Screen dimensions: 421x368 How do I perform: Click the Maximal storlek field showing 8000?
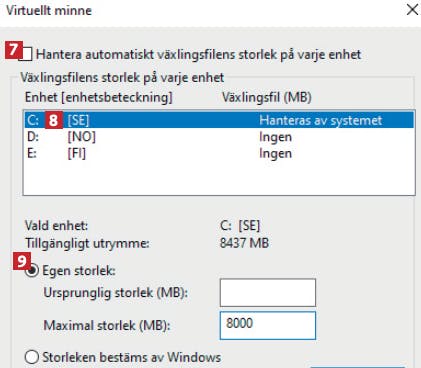(x=268, y=325)
